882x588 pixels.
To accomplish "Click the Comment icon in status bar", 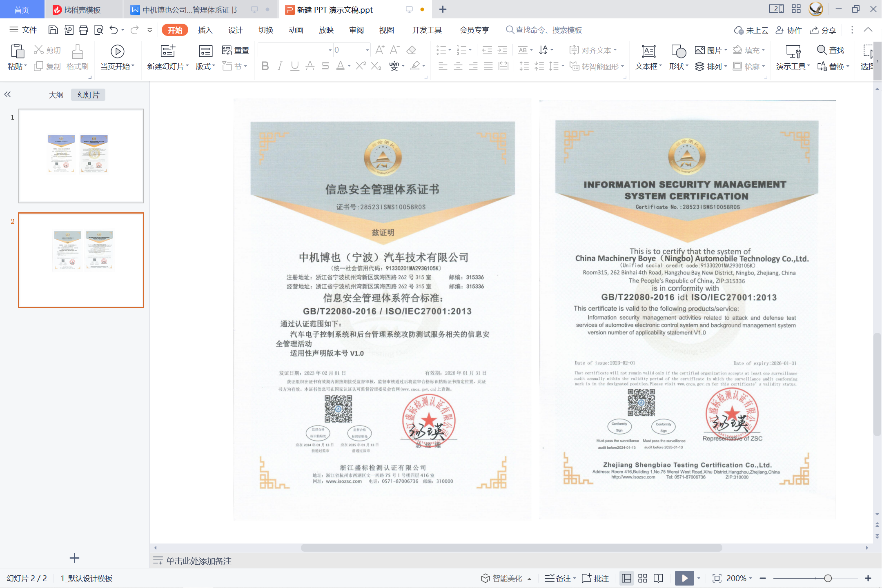I will [x=596, y=578].
